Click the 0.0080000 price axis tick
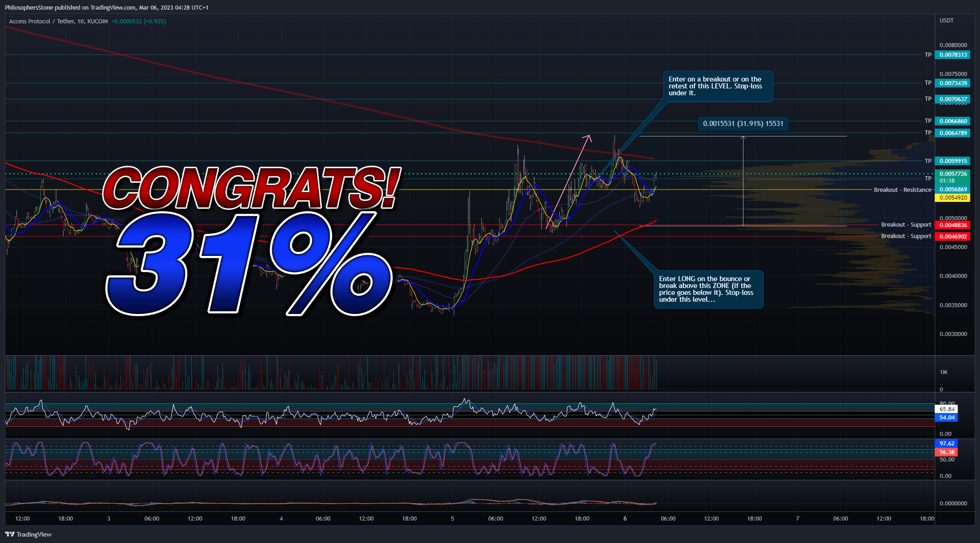This screenshot has width=980, height=543. click(953, 45)
